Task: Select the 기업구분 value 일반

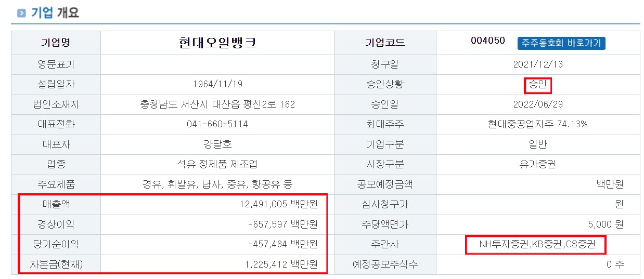Action: click(538, 144)
